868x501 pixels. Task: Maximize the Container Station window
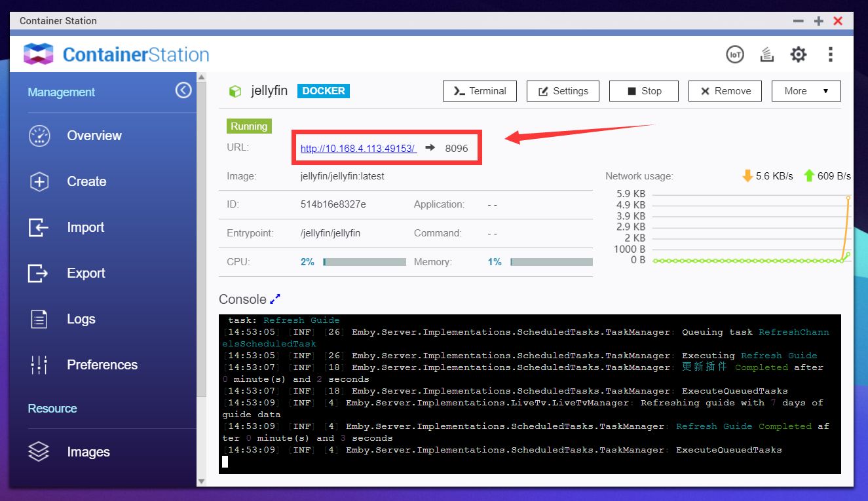[818, 21]
